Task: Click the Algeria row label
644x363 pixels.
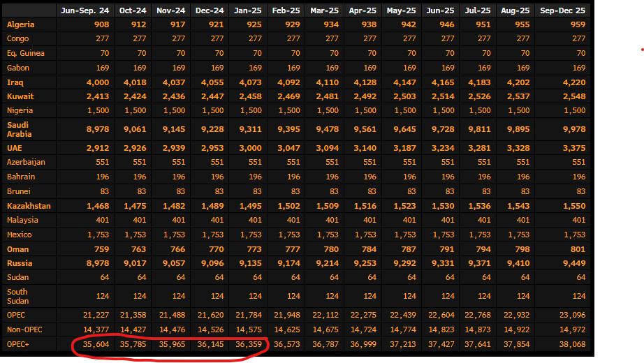Action: click(21, 24)
